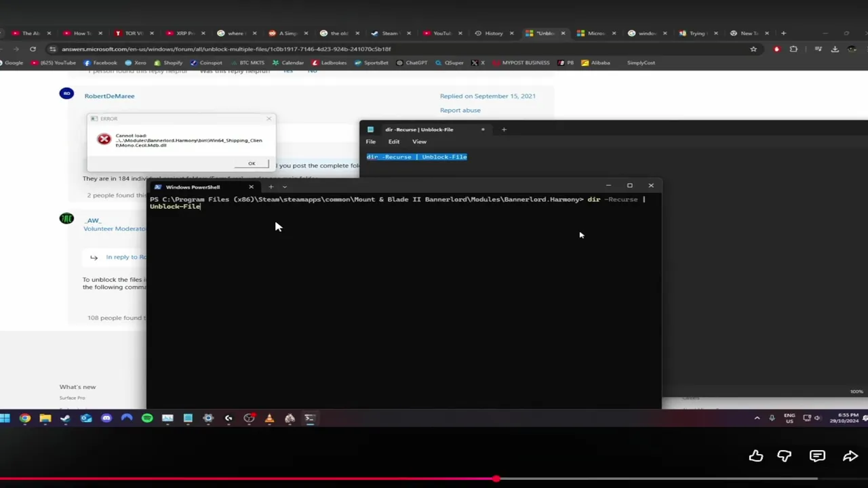Screen dimensions: 868x488
Task: Select XRP browser tab
Action: pyautogui.click(x=184, y=33)
